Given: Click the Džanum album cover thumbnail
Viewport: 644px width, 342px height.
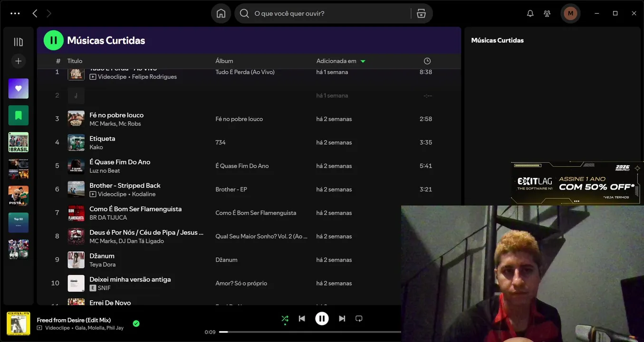Looking at the screenshot, I should pos(76,260).
